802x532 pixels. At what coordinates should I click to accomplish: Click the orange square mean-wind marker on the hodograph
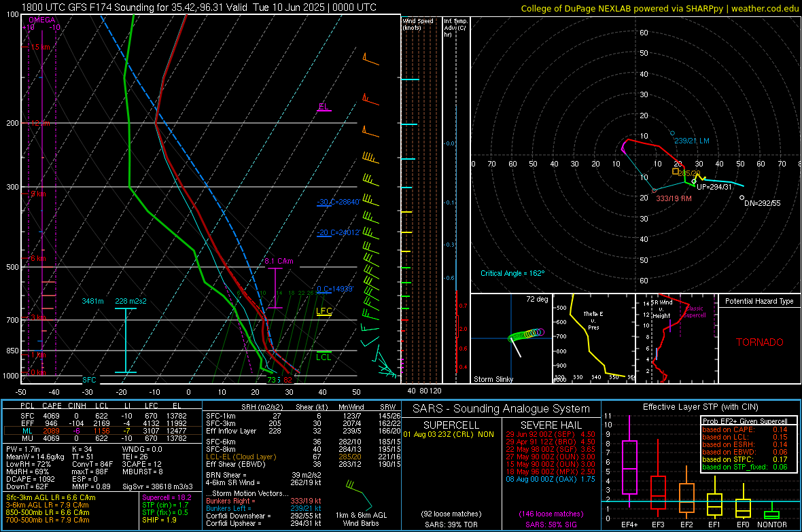tap(676, 171)
